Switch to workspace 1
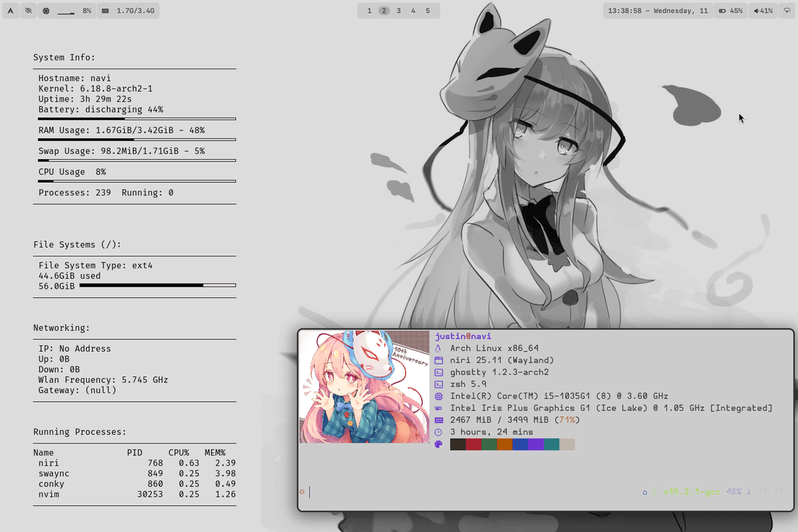798x532 pixels. 370,11
